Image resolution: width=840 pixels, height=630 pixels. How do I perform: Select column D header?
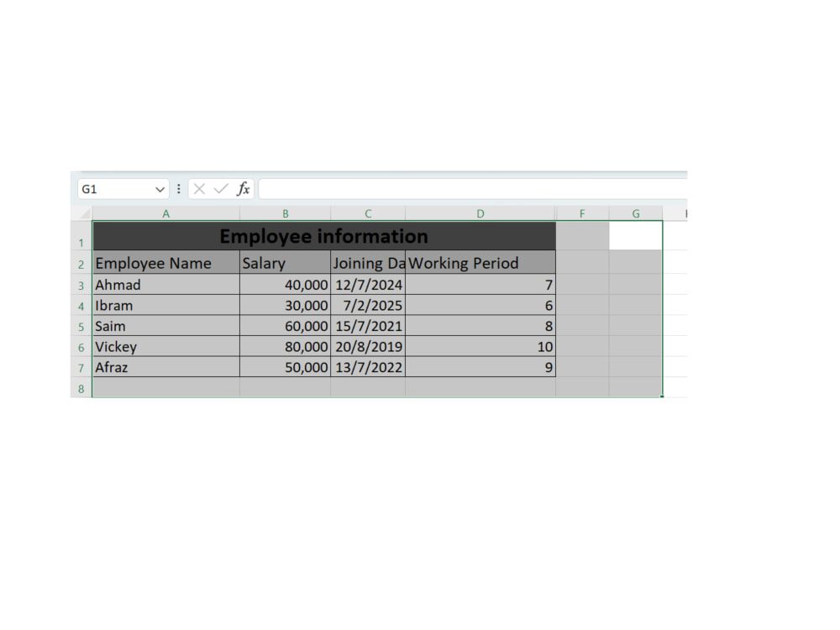tap(480, 213)
